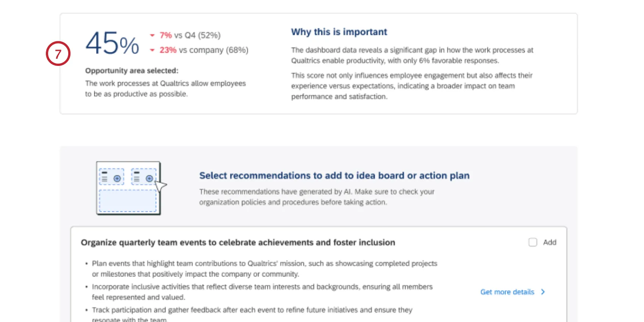
Task: Click empty dashed drop area in illustration
Action: [128, 200]
